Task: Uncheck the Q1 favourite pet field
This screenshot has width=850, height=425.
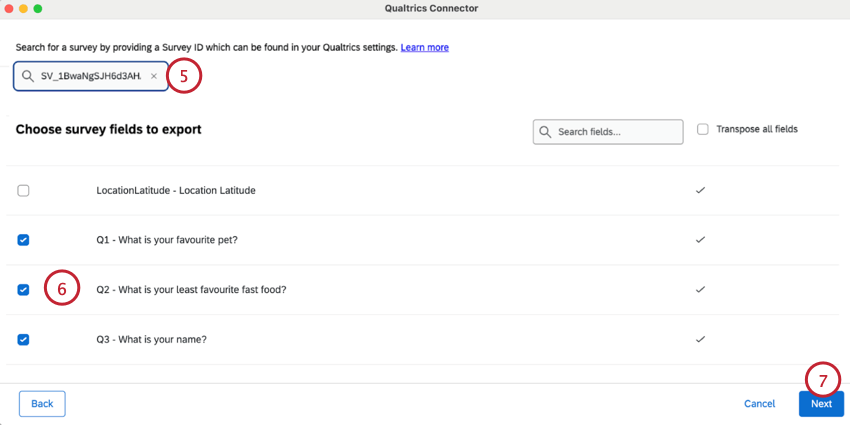Action: tap(23, 240)
